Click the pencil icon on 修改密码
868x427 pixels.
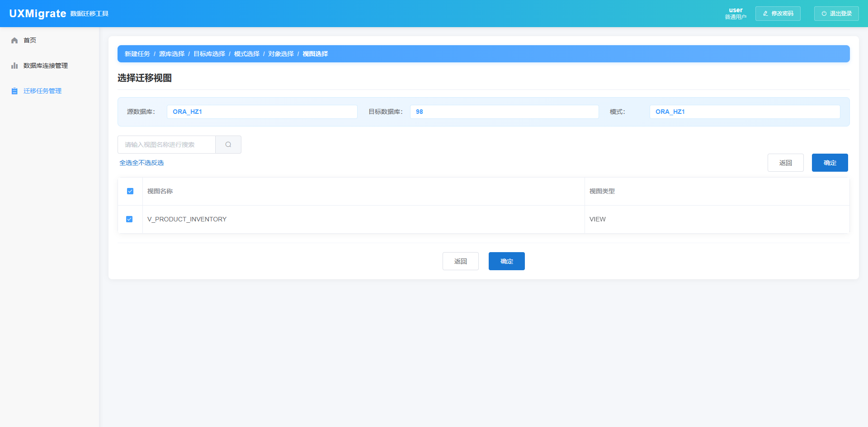[x=765, y=14]
